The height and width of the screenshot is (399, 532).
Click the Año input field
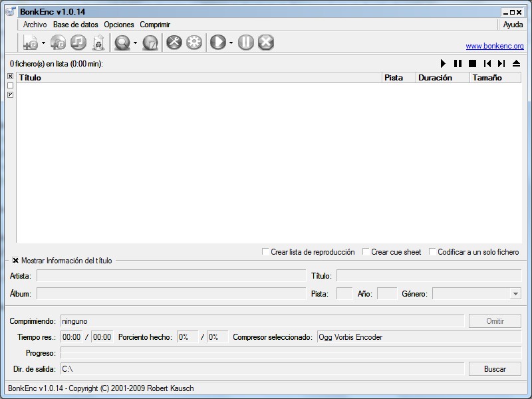[387, 294]
